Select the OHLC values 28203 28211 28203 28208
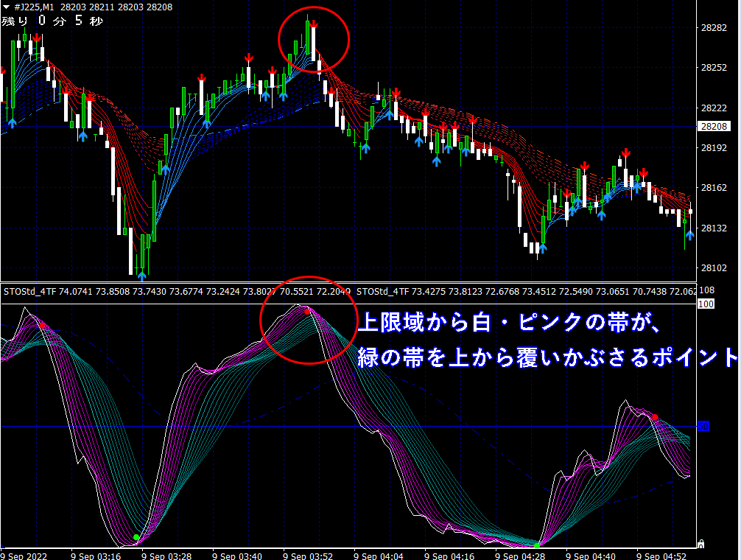741x560 pixels. point(116,7)
